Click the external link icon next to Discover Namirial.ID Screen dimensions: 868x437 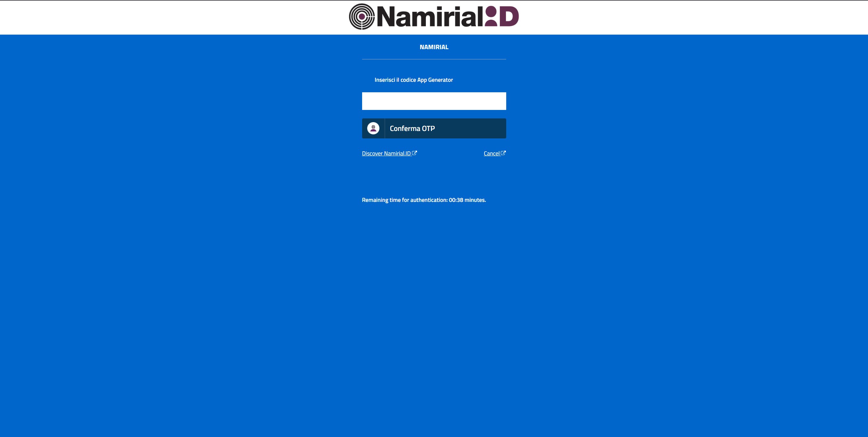[x=414, y=153]
